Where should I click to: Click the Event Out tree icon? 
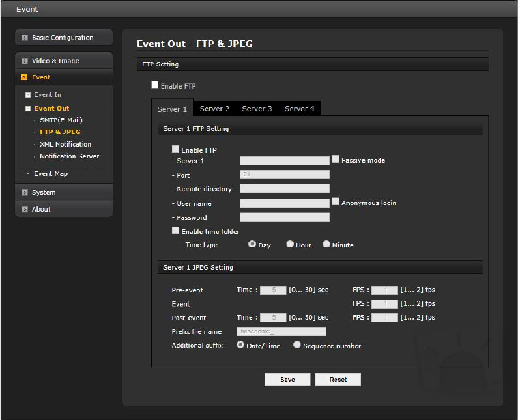28,109
